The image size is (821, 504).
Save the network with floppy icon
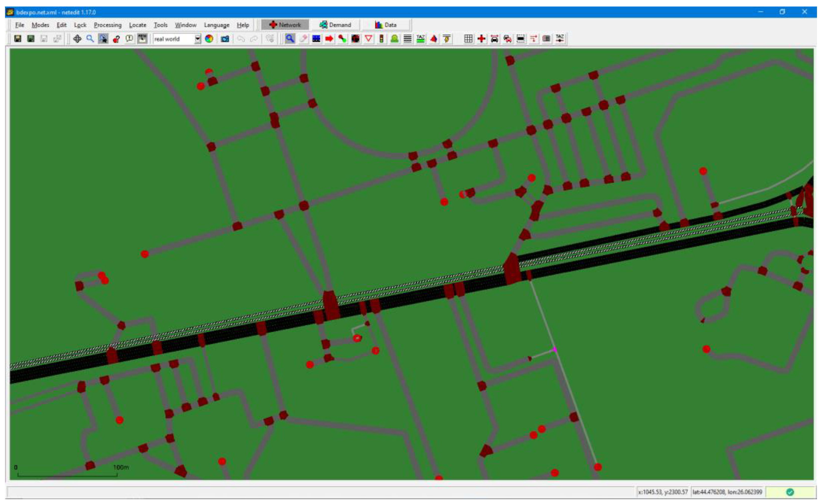[18, 39]
